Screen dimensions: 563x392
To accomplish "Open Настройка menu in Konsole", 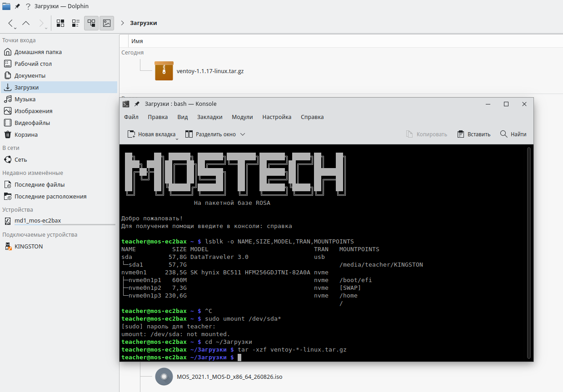I will point(277,117).
